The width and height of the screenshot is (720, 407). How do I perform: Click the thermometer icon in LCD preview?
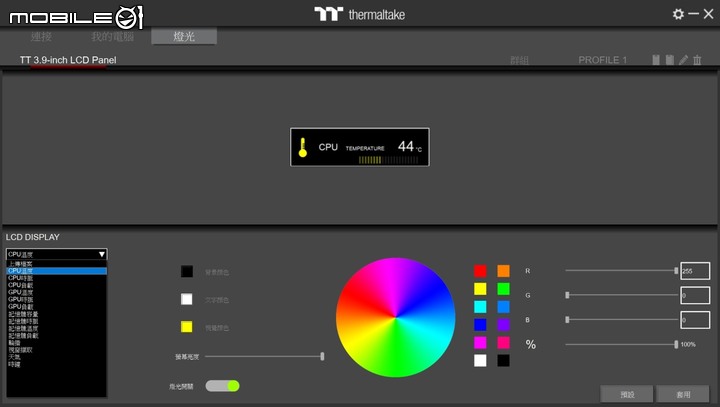(303, 147)
